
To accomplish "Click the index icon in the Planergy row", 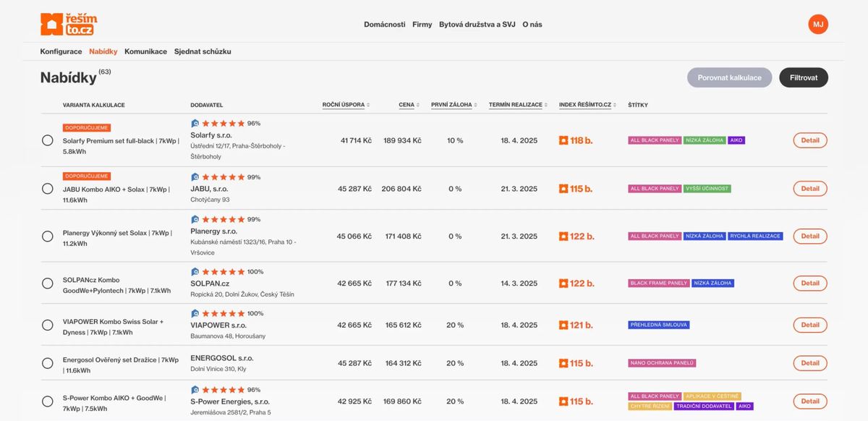I will 563,237.
